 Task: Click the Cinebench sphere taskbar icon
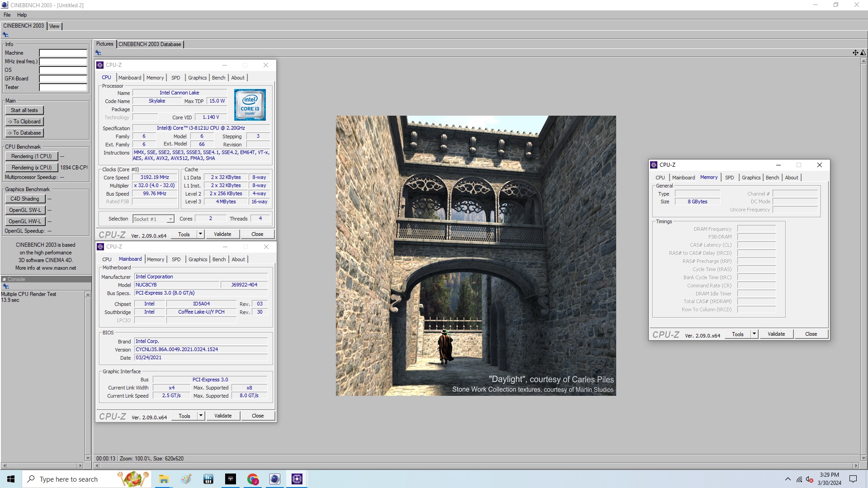coord(275,479)
